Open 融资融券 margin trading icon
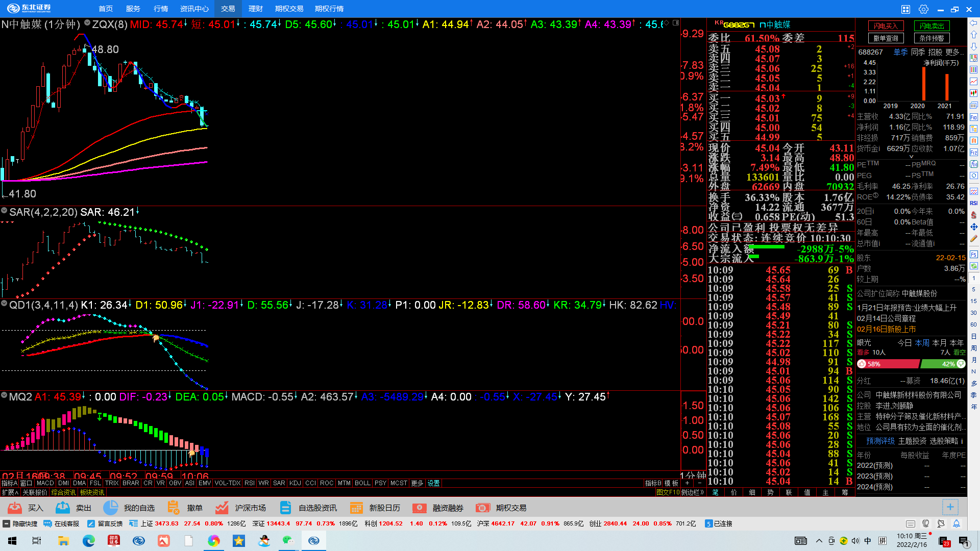This screenshot has width=980, height=551. pyautogui.click(x=420, y=508)
